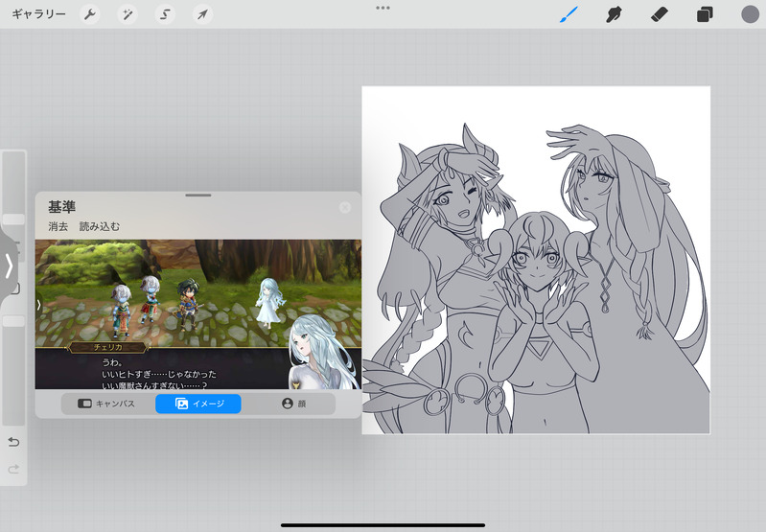The height and width of the screenshot is (532, 766).
Task: Close the 基準 reference panel
Action: (x=345, y=208)
